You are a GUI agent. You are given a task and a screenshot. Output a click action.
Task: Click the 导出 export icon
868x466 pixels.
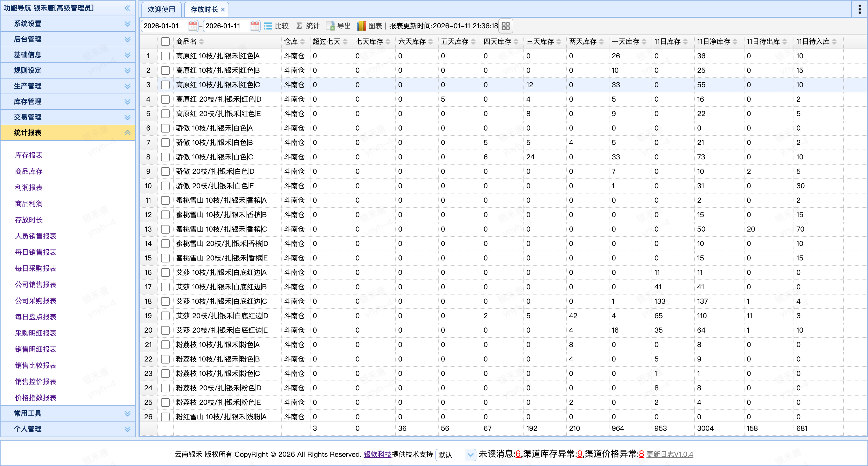(x=331, y=26)
